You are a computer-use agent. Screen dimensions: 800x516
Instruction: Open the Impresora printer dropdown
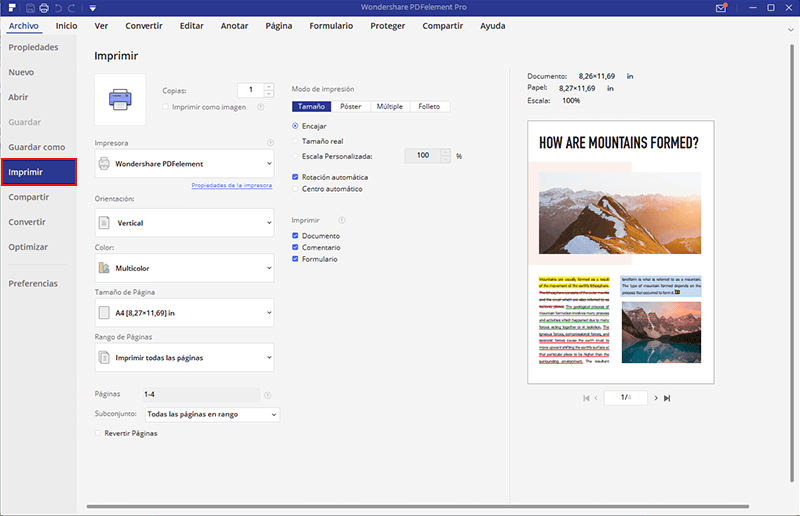tap(184, 164)
